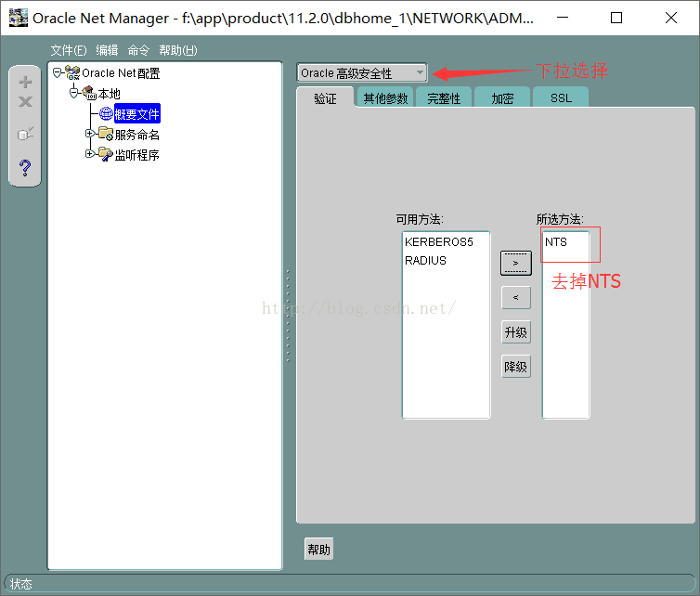Click the 监听程序 folder icon
This screenshot has height=596, width=700.
coord(106,154)
